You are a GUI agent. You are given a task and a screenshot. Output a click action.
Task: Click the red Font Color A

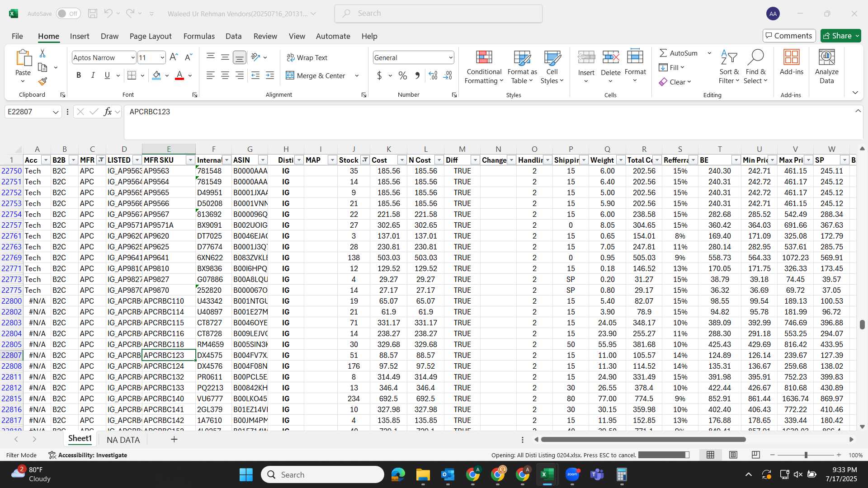tap(179, 75)
